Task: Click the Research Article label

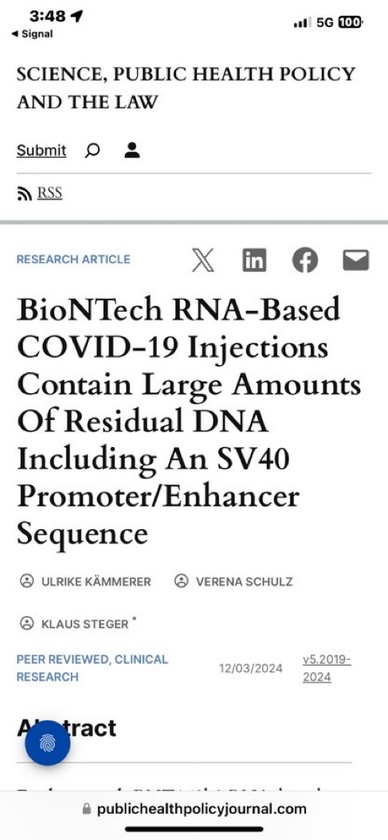Action: coord(73,259)
